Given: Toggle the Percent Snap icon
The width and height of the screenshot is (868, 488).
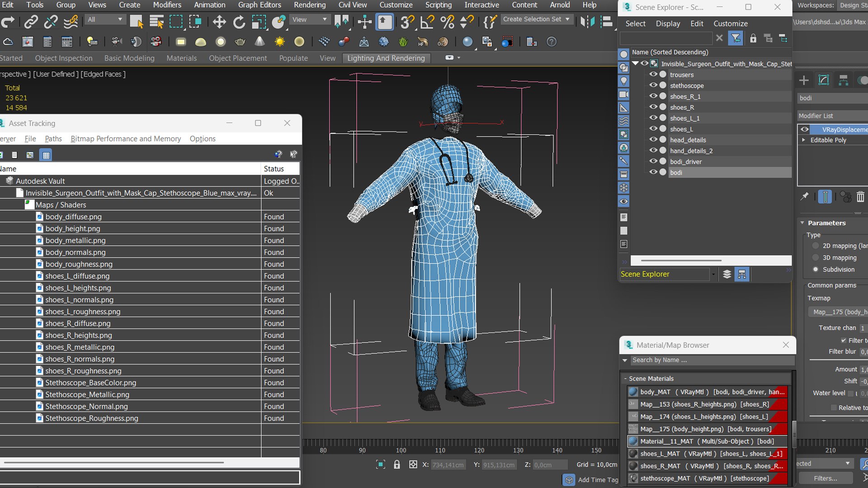Looking at the screenshot, I should point(447,21).
